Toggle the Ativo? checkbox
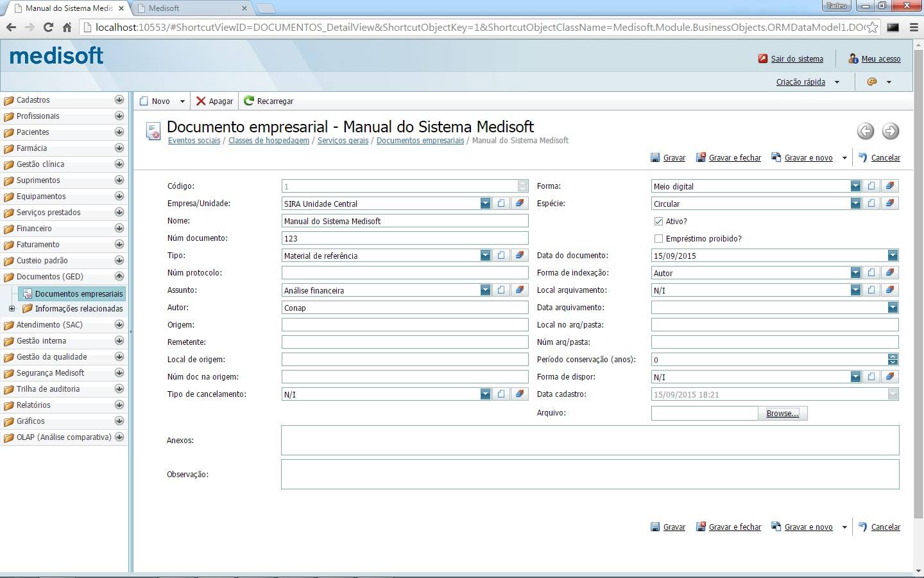Image resolution: width=924 pixels, height=578 pixels. [658, 221]
